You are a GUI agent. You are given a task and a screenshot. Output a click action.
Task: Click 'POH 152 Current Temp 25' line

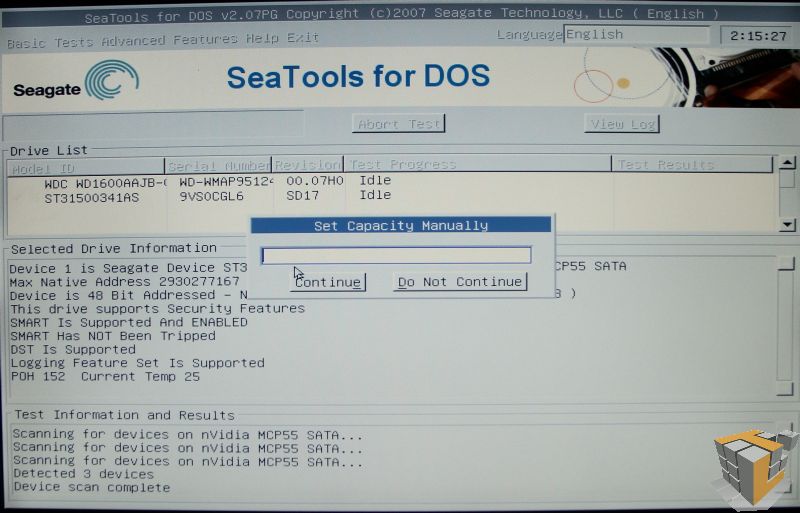point(105,377)
